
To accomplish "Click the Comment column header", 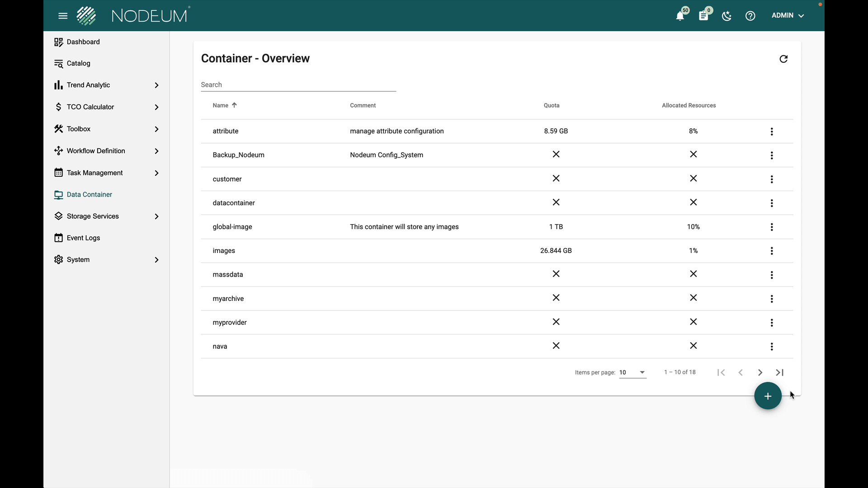I will 363,105.
